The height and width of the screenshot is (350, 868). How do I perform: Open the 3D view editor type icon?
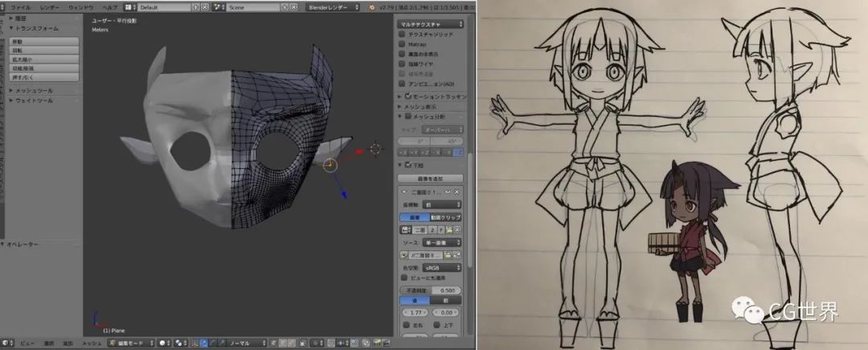(6, 344)
